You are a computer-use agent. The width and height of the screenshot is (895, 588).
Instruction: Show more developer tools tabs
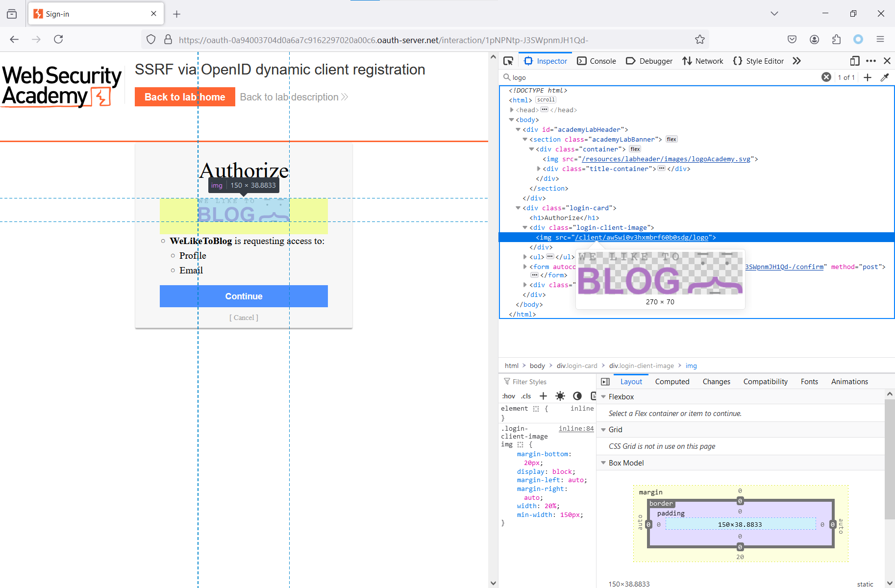click(x=797, y=61)
